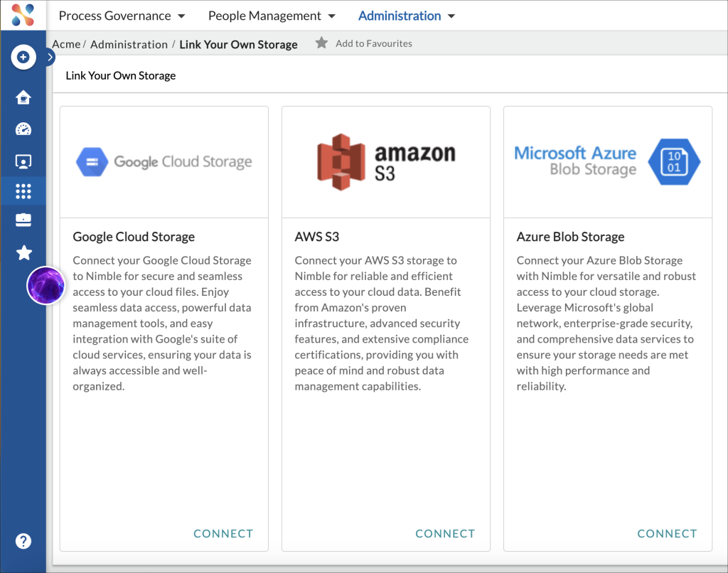Click the Link Your Own Storage page heading
728x573 pixels.
121,75
